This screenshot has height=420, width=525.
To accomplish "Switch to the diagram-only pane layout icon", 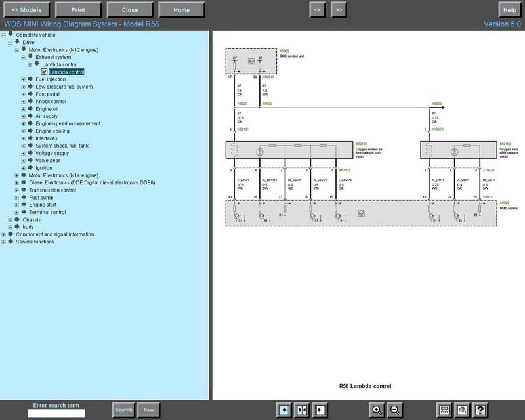I will 320,409.
